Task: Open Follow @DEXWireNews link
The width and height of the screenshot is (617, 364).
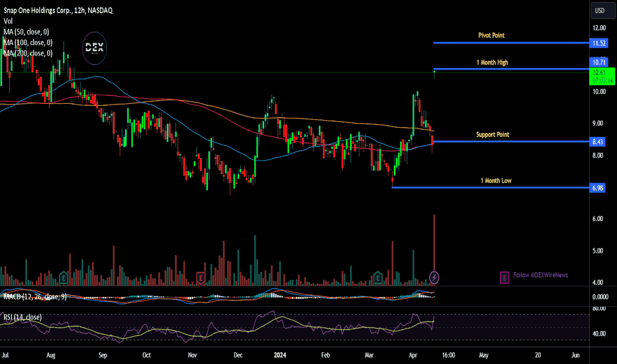Action: tap(541, 275)
